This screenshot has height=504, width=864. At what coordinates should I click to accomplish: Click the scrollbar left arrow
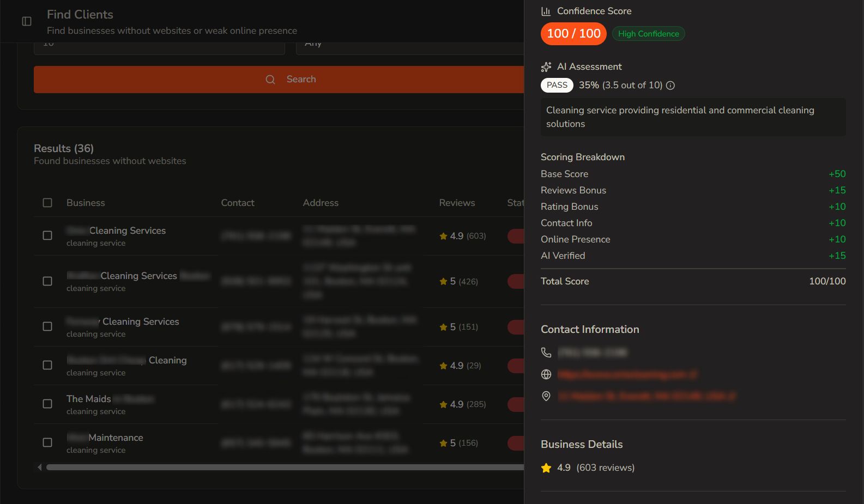point(39,467)
